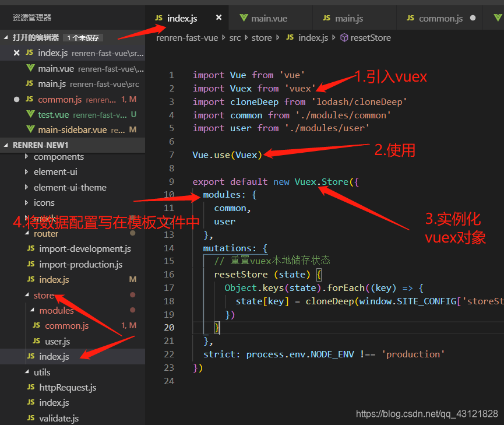Click 'strict' key on line 22

point(219,354)
